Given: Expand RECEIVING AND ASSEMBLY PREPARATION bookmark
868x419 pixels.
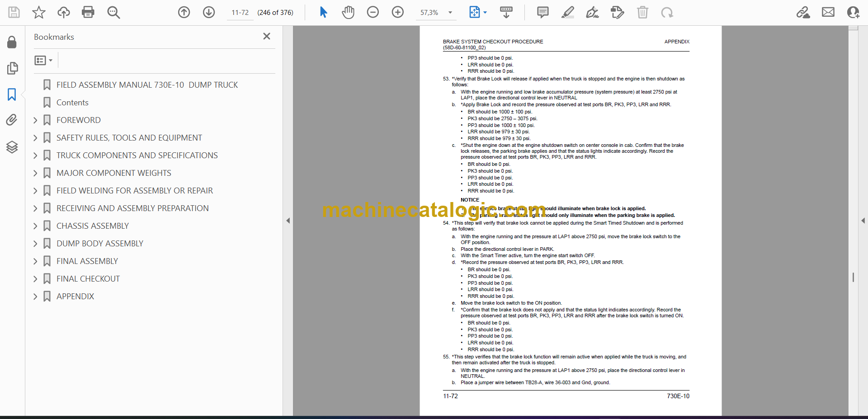Looking at the screenshot, I should [x=35, y=208].
